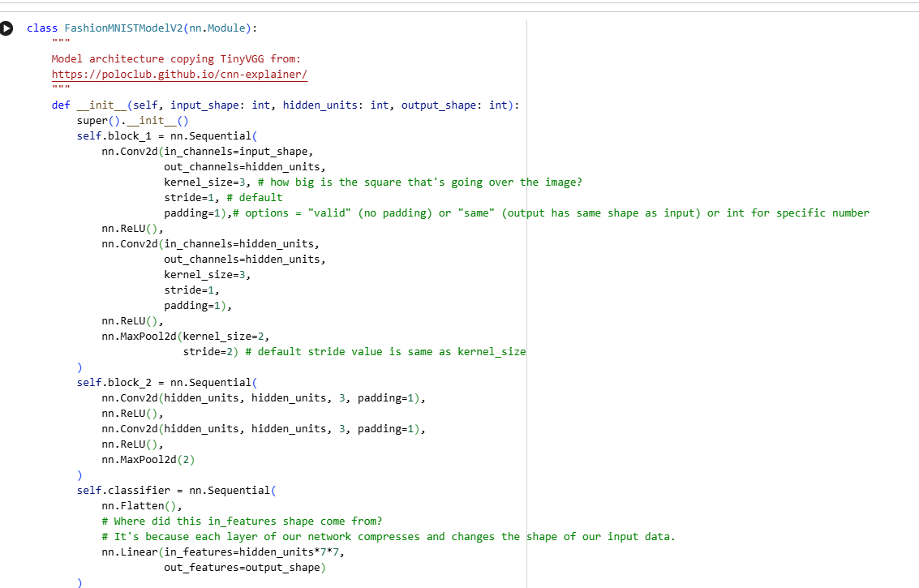Click 'Where did this in_features shape' comment
The image size is (919, 588).
tap(242, 521)
